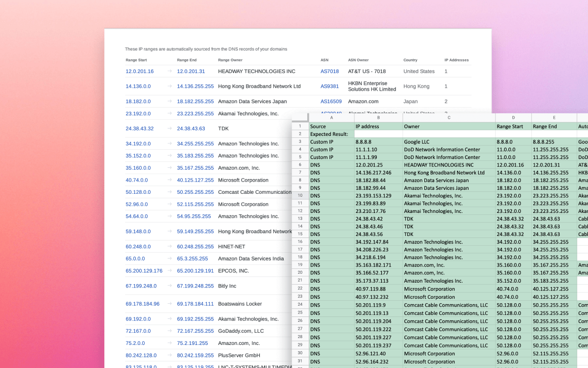Open the AS7018 ASN link
This screenshot has width=588, height=368.
point(328,71)
